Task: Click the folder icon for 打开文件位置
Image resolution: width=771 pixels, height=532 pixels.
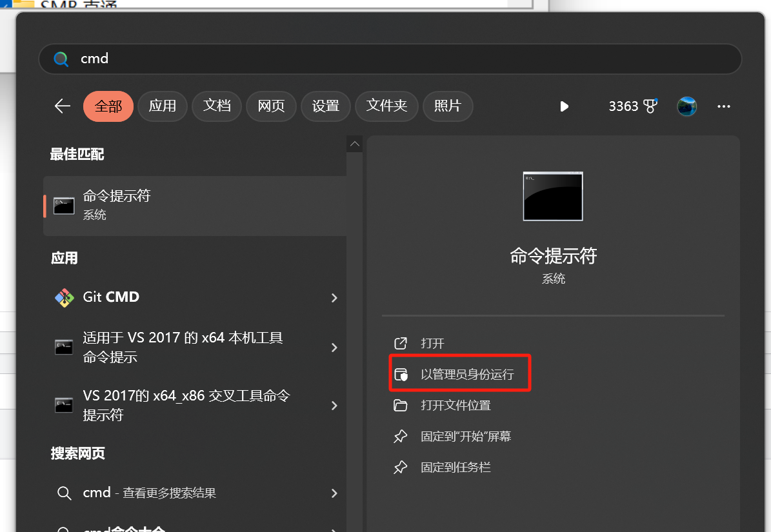Action: 400,405
